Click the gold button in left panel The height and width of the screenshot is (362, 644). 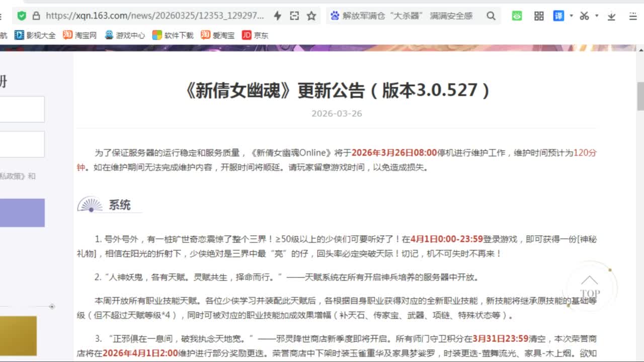(18, 336)
